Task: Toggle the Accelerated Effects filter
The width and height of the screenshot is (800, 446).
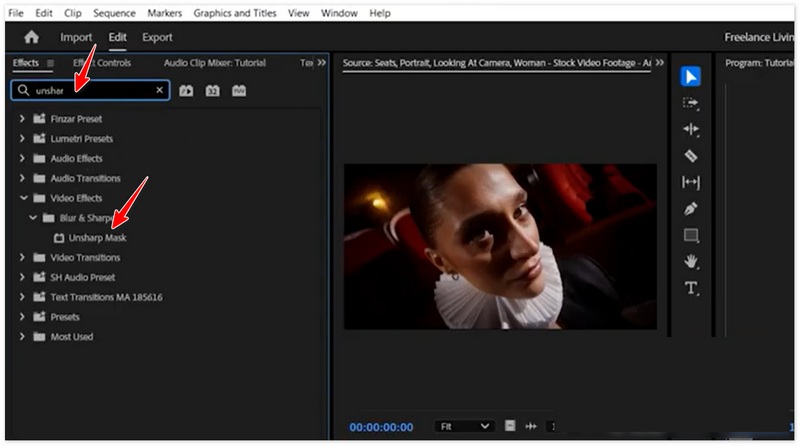Action: [x=187, y=90]
